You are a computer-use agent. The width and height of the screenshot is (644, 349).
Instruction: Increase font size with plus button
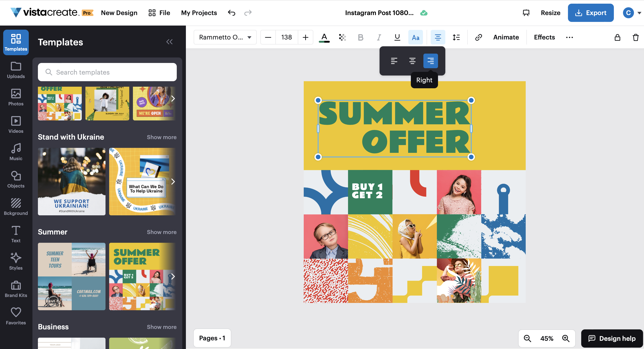(x=305, y=37)
